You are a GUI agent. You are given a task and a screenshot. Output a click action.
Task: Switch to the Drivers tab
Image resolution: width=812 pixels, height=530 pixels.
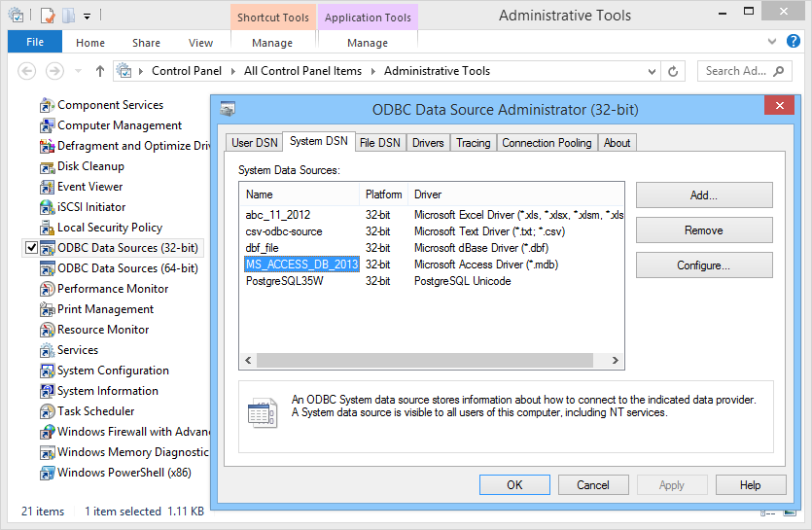(428, 143)
